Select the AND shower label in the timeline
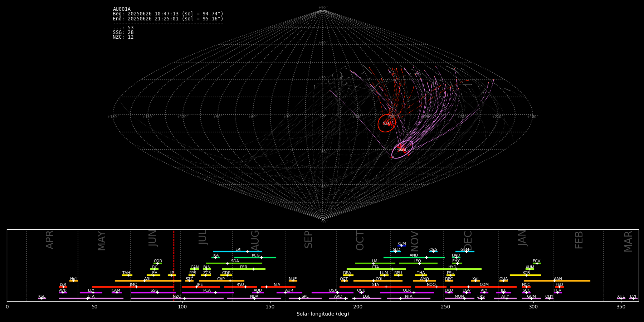644x322 pixels. [414, 255]
